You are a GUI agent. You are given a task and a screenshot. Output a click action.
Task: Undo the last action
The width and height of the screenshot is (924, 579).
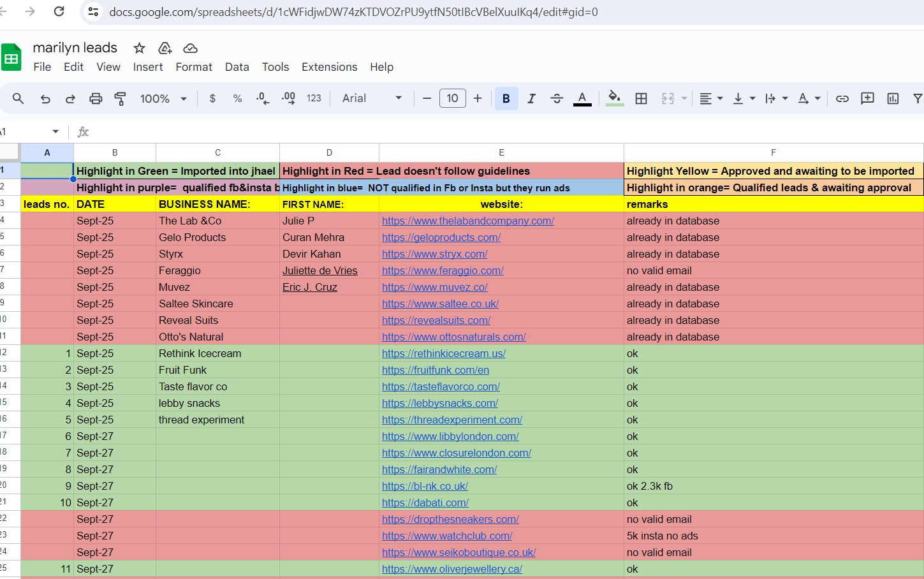coord(45,98)
